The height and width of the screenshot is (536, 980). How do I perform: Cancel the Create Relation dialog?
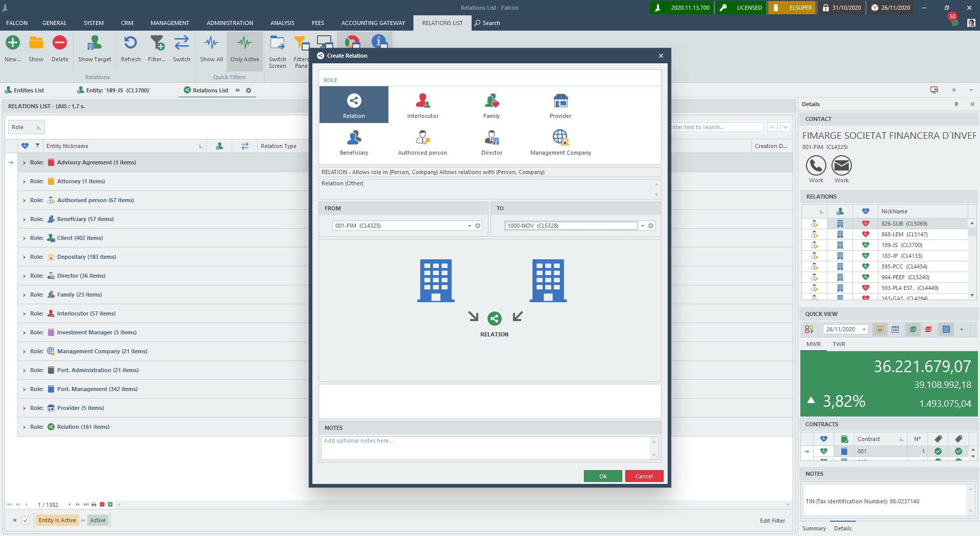point(644,476)
